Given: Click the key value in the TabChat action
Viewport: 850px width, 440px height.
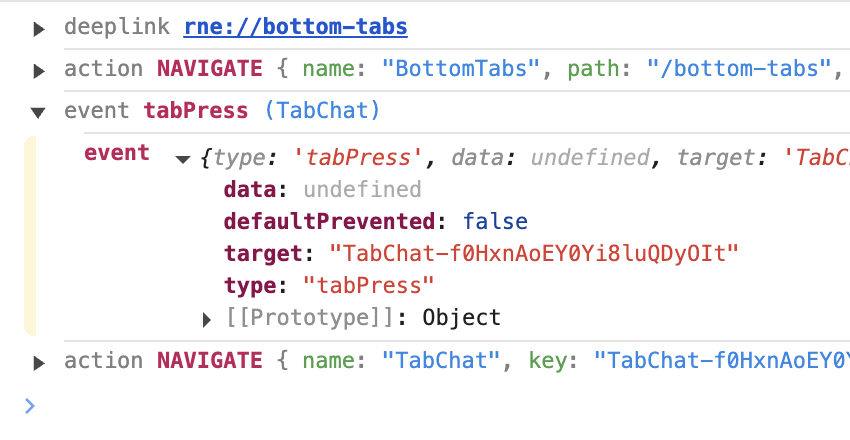Looking at the screenshot, I should click(x=720, y=361).
